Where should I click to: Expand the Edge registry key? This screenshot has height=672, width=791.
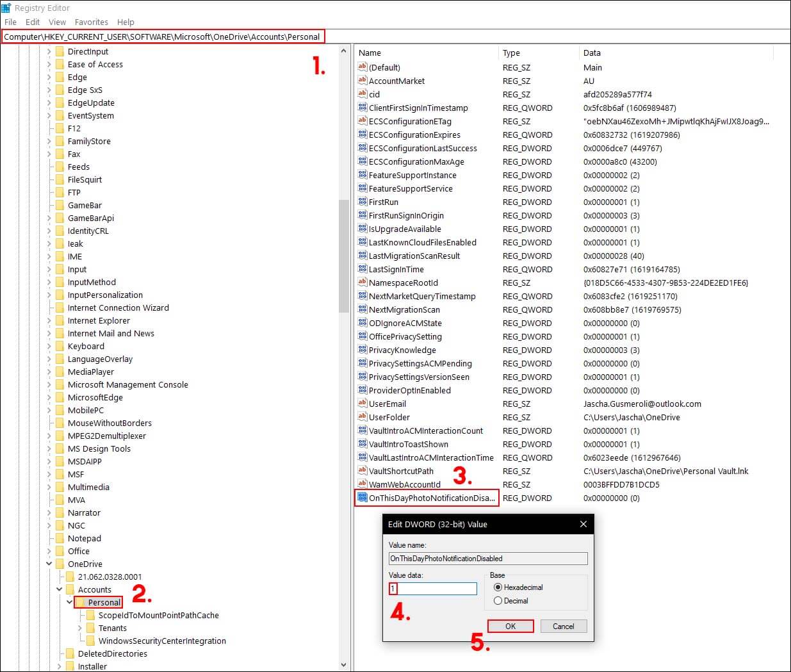coord(49,77)
